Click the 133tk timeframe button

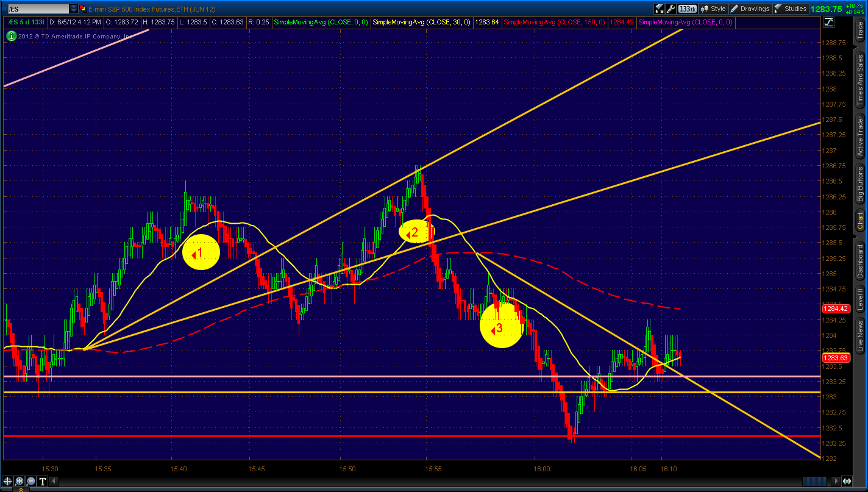(x=688, y=9)
